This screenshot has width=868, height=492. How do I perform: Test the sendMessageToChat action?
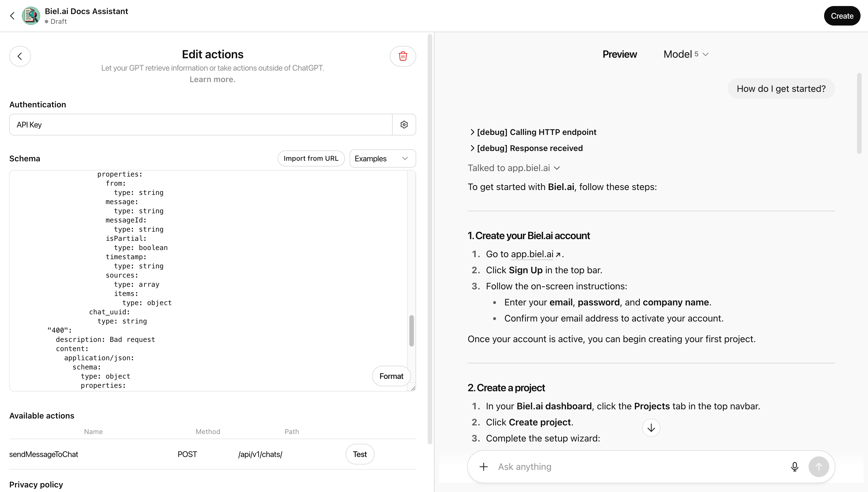(x=359, y=454)
